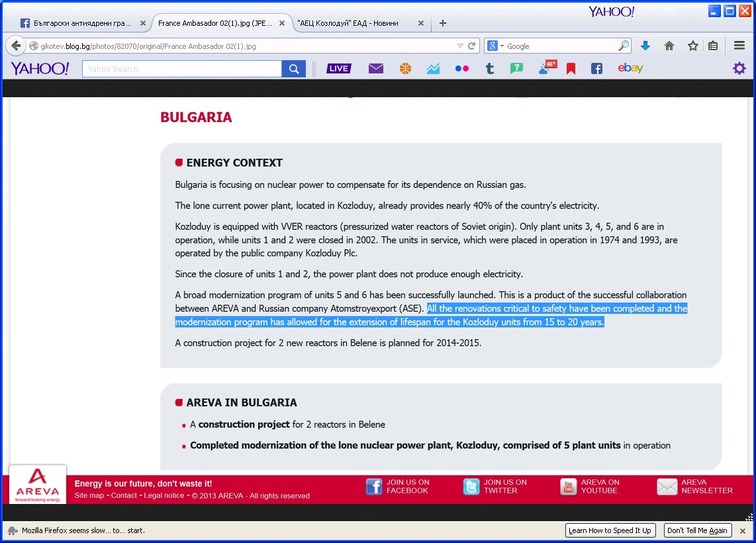
Task: Click the eBay toolbar shortcut
Action: (x=630, y=68)
